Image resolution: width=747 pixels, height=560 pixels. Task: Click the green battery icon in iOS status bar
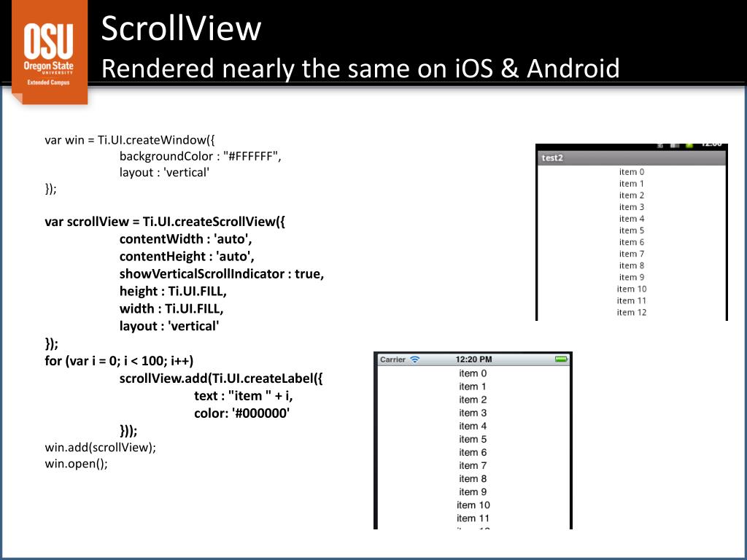click(562, 359)
